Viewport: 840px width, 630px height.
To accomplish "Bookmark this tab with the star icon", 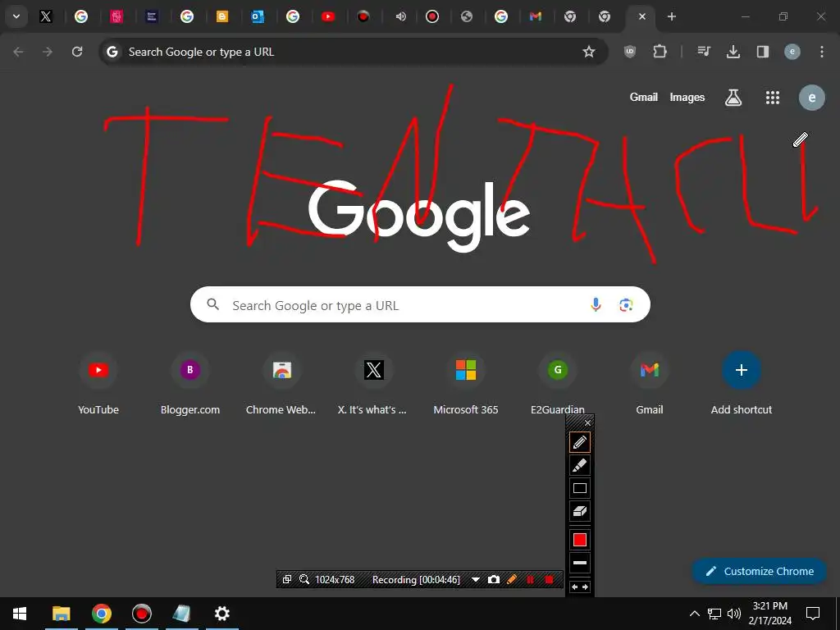I will [x=589, y=52].
